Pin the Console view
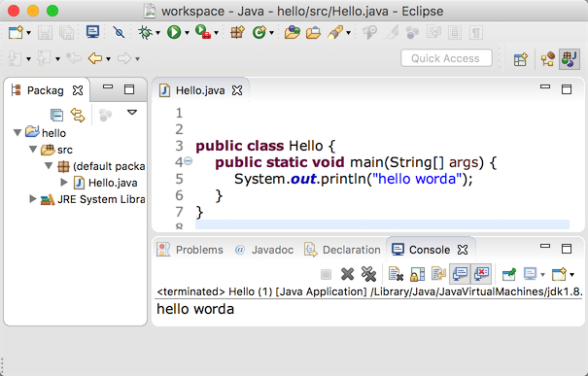This screenshot has width=588, height=376. point(509,274)
